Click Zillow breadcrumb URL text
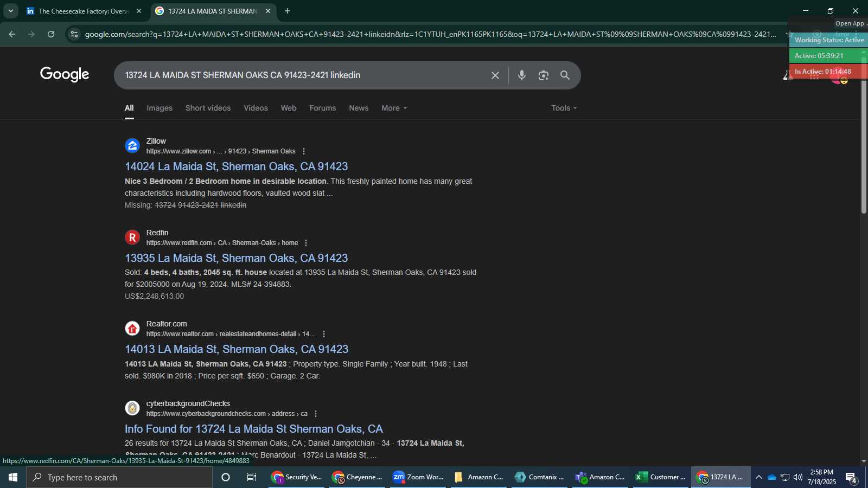868x488 pixels. coord(221,151)
